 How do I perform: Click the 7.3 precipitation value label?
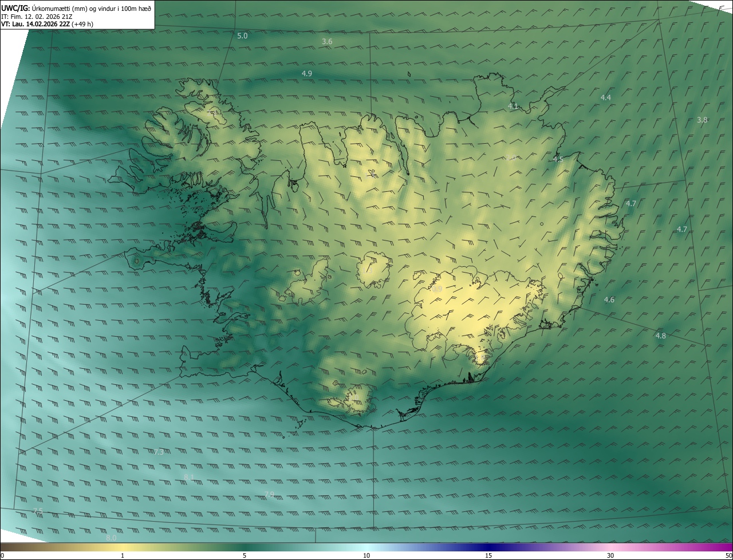tap(159, 452)
